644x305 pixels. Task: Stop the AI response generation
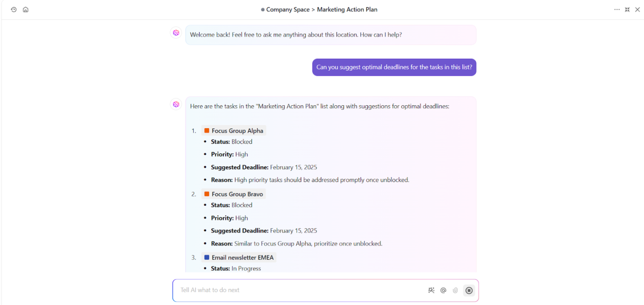tap(469, 290)
